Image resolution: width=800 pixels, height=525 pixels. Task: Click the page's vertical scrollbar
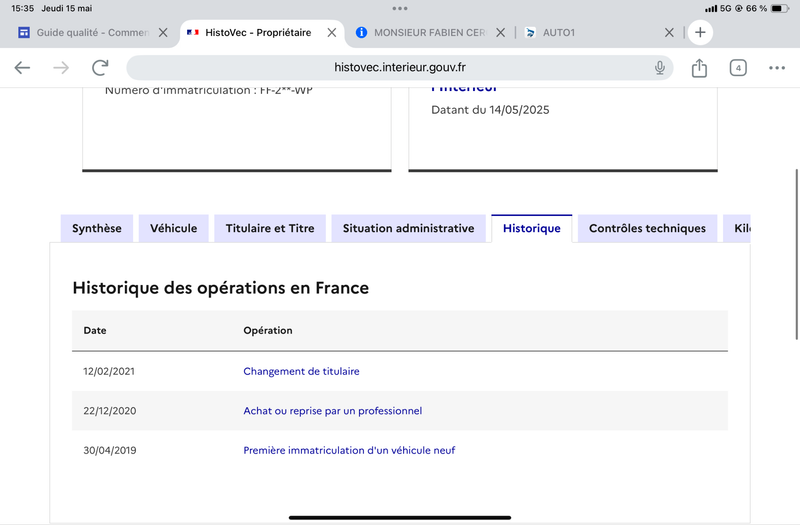796,254
